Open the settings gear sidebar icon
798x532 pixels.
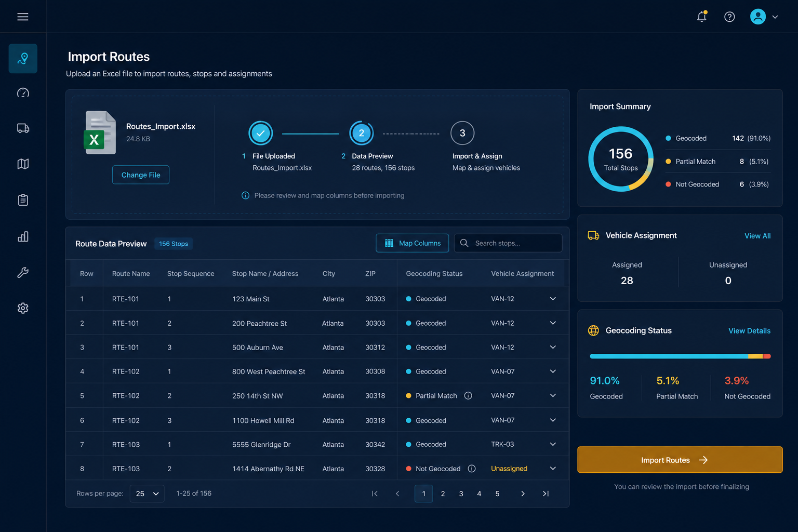pyautogui.click(x=23, y=308)
